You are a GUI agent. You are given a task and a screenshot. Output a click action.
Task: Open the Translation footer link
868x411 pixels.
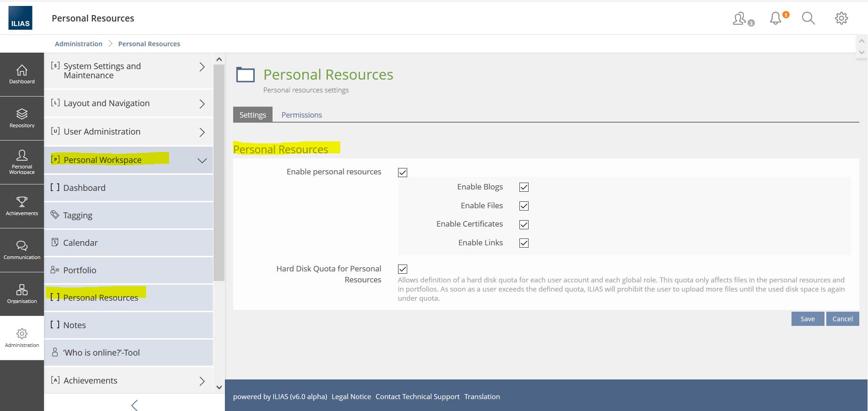click(x=482, y=396)
